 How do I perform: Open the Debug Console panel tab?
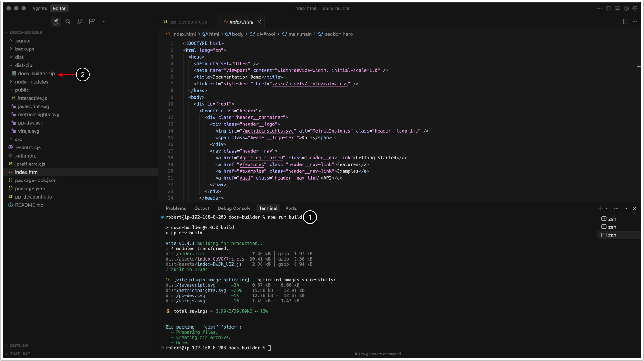click(x=234, y=208)
